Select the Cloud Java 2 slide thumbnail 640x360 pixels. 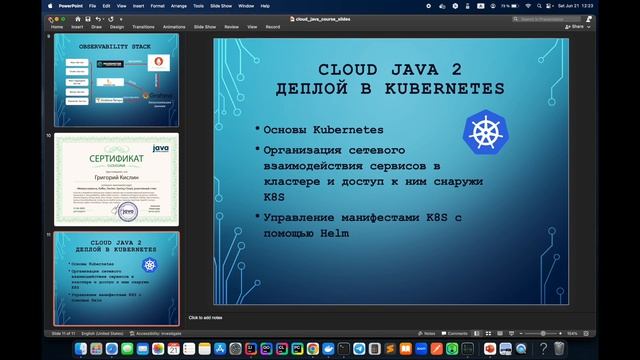[116, 279]
